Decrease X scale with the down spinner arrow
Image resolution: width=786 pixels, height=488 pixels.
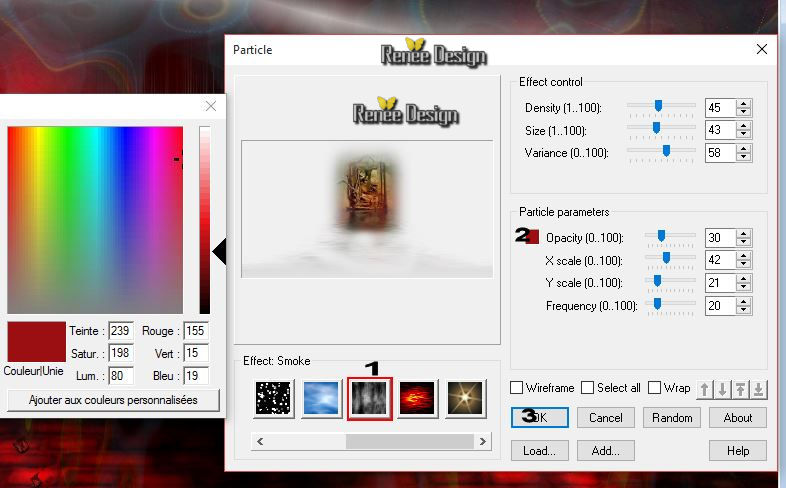pos(744,265)
